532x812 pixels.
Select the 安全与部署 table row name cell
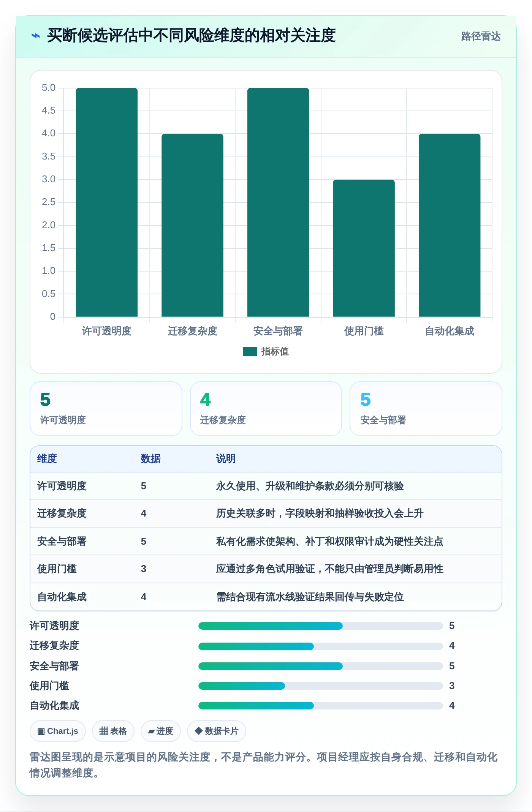coord(62,542)
